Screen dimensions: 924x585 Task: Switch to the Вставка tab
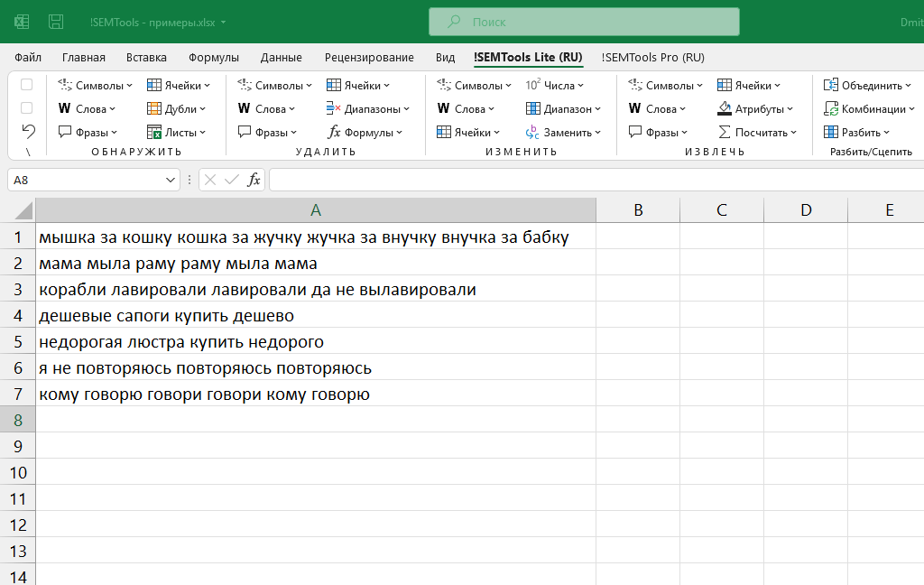tap(146, 57)
